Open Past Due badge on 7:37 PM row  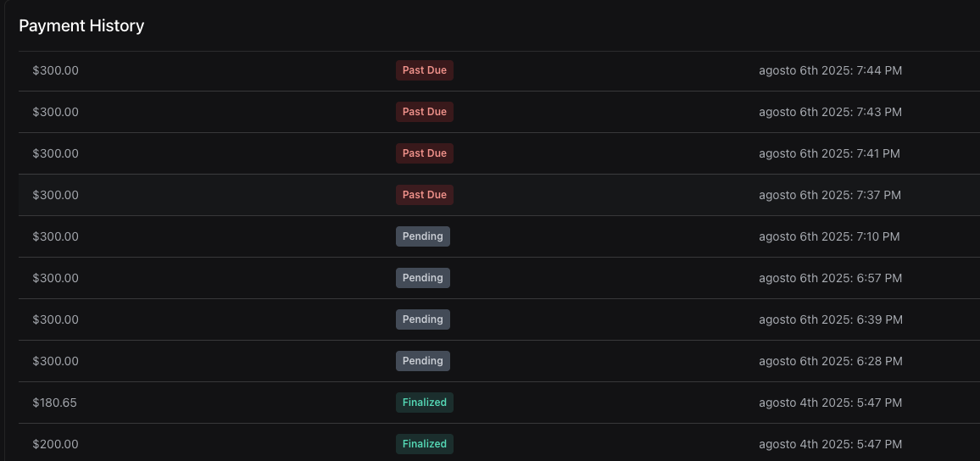coord(424,195)
